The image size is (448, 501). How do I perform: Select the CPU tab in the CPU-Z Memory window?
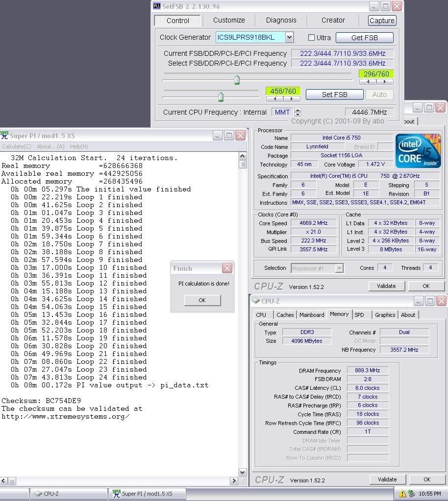pos(261,315)
